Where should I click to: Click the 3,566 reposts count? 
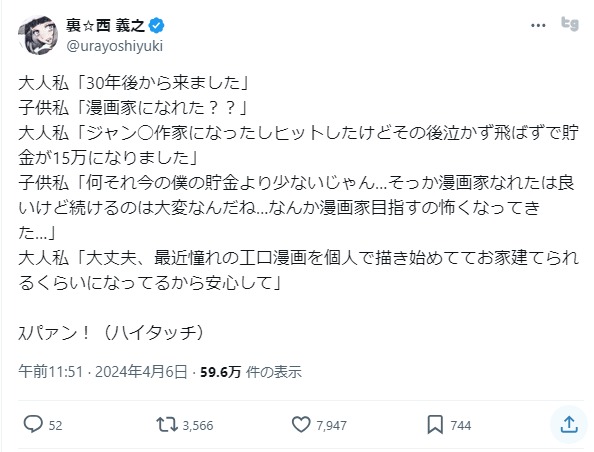[x=198, y=425]
